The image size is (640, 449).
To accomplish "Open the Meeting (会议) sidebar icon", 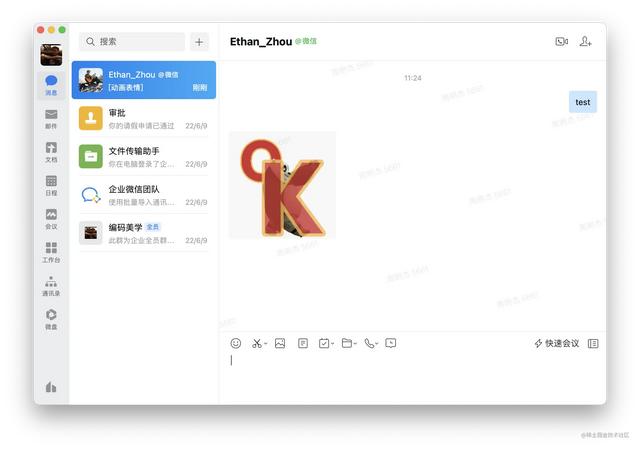I will tap(51, 219).
